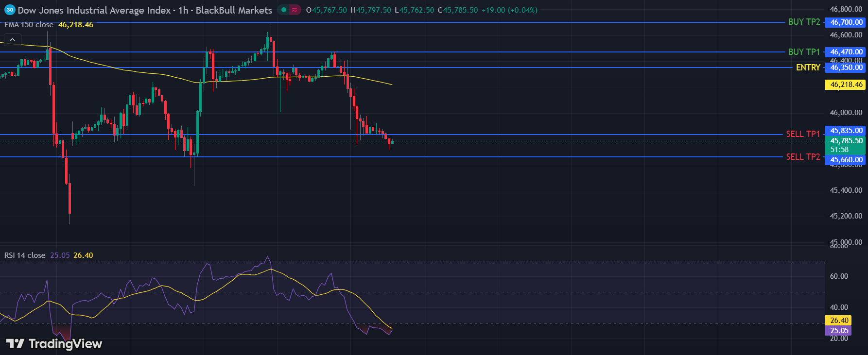868x355 pixels.
Task: Collapse the indicator legend with the chevron
Action: pos(12,39)
